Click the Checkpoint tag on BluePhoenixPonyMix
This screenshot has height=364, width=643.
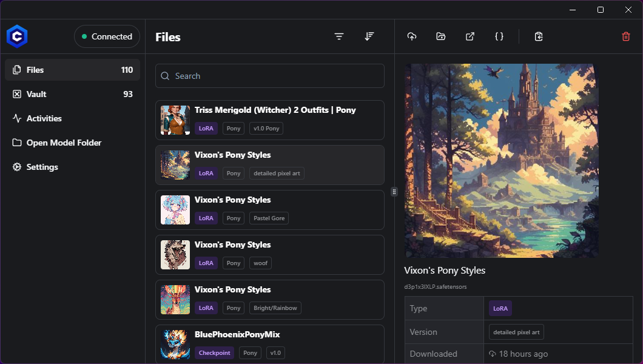[215, 353]
